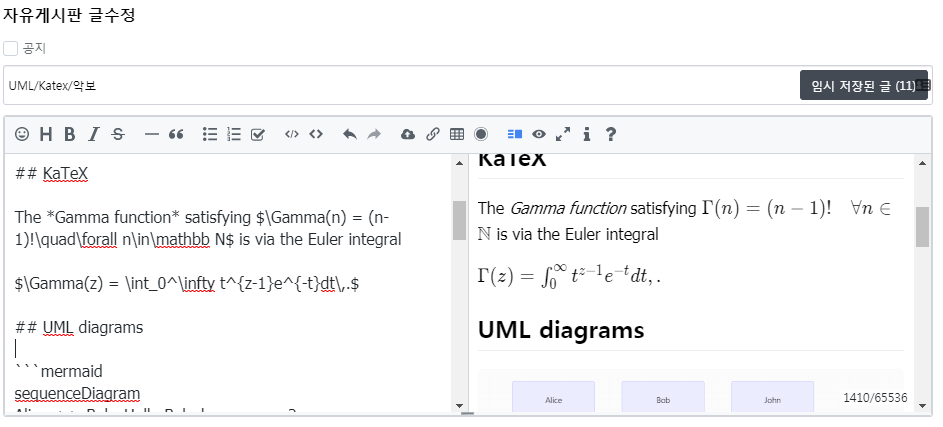Click the title field containing UML/Katex/악보
The width and height of the screenshot is (943, 427).
(x=400, y=86)
